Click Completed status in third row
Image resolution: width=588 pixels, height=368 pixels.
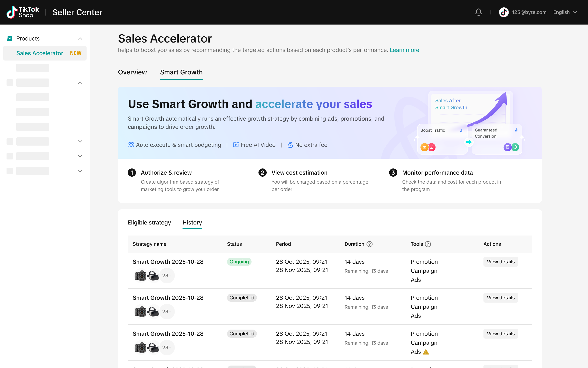click(x=242, y=334)
